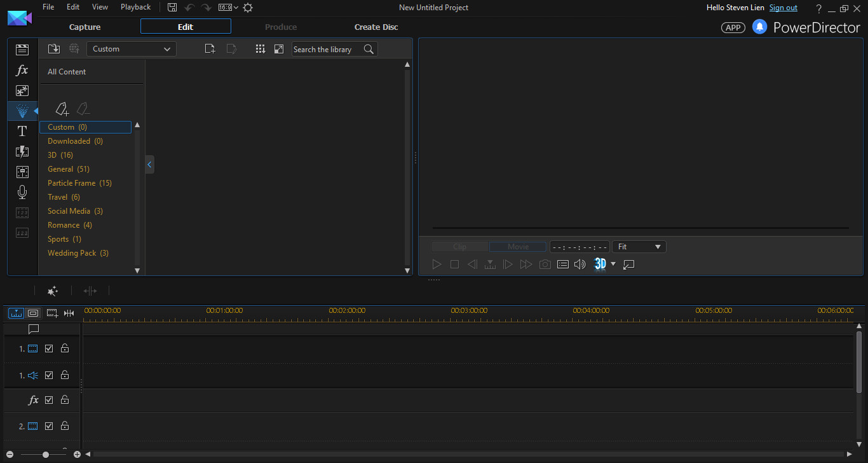Collapse the tag panel with arrow

(149, 165)
